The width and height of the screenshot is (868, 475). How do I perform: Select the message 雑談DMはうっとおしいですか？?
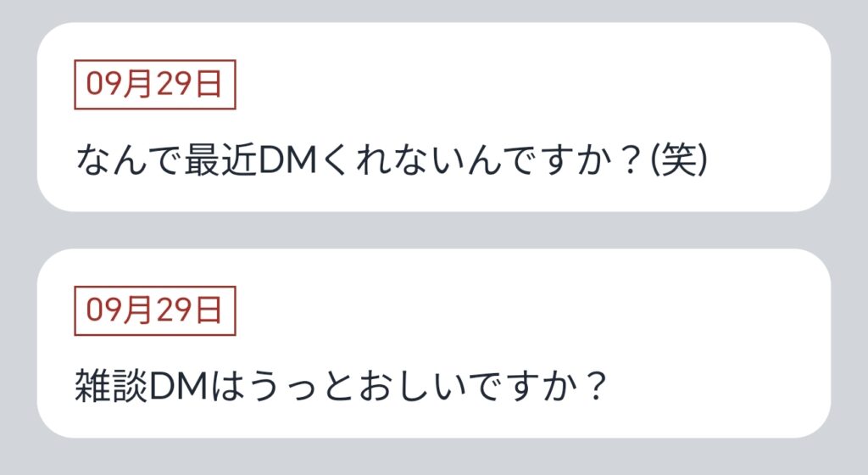tap(341, 387)
